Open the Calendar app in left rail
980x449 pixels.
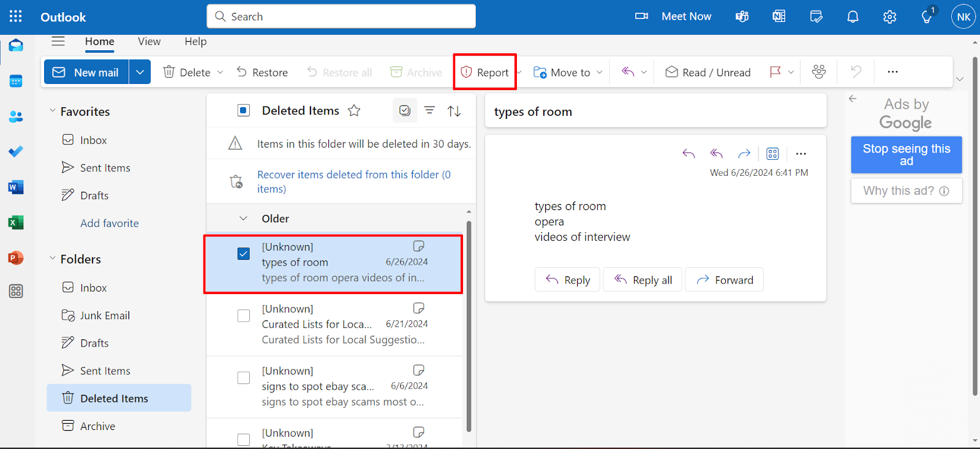16,81
